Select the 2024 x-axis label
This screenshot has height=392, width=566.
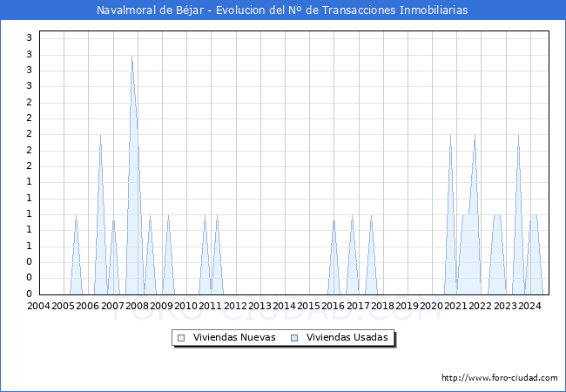tap(529, 306)
